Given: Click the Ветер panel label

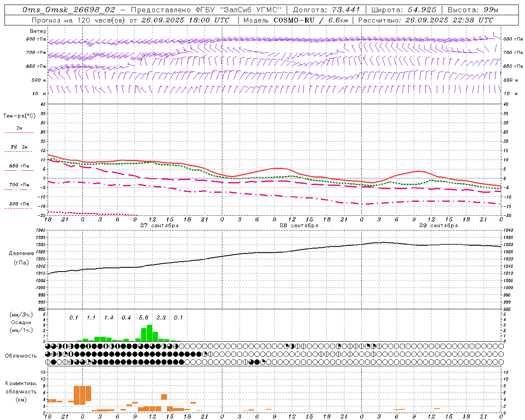Looking at the screenshot, I should click(38, 31).
